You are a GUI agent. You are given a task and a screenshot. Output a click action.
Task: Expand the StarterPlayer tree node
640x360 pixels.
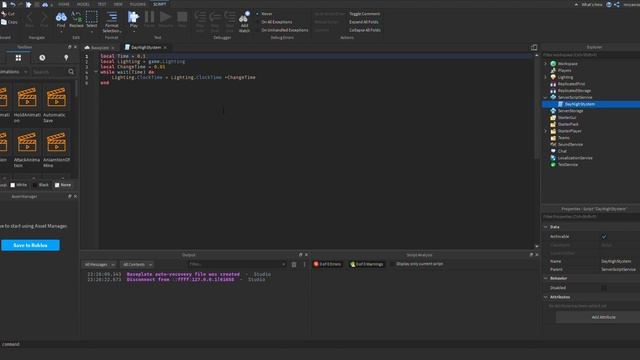coord(546,131)
